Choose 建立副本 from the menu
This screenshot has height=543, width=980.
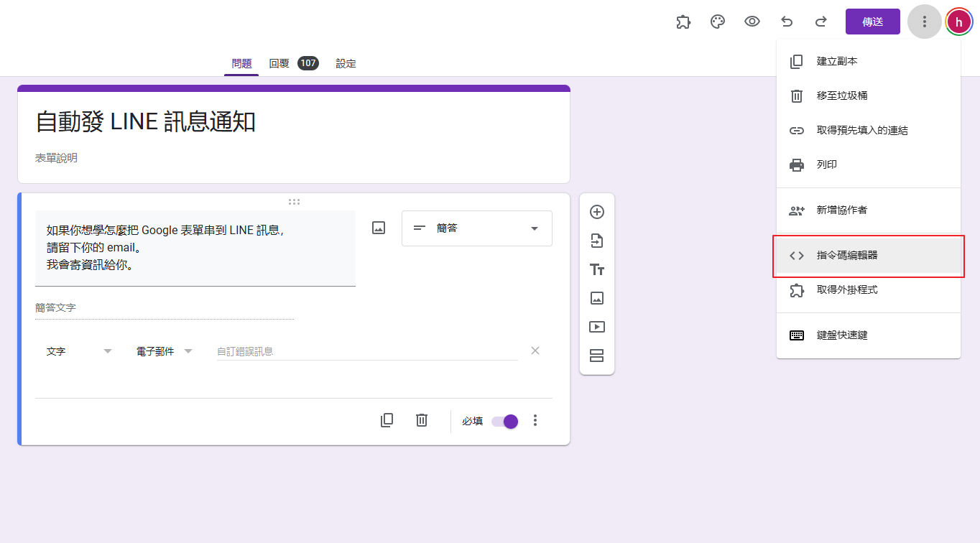tap(869, 62)
